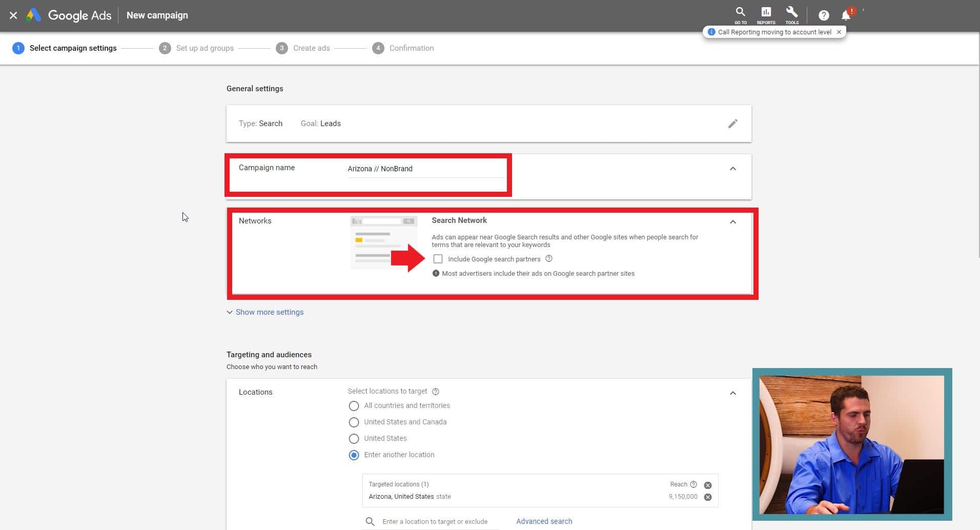Select All countries and territories radio

coord(354,406)
